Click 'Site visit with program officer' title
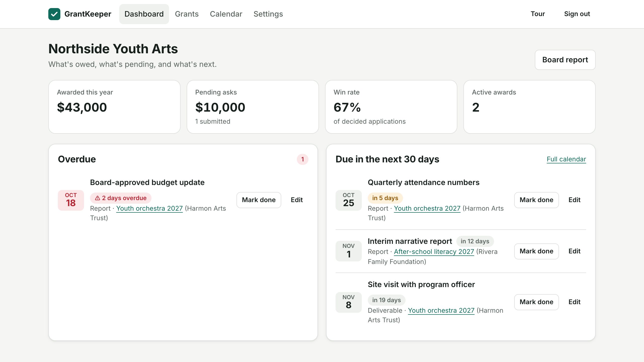Viewport: 644px width, 362px height. [x=421, y=285]
